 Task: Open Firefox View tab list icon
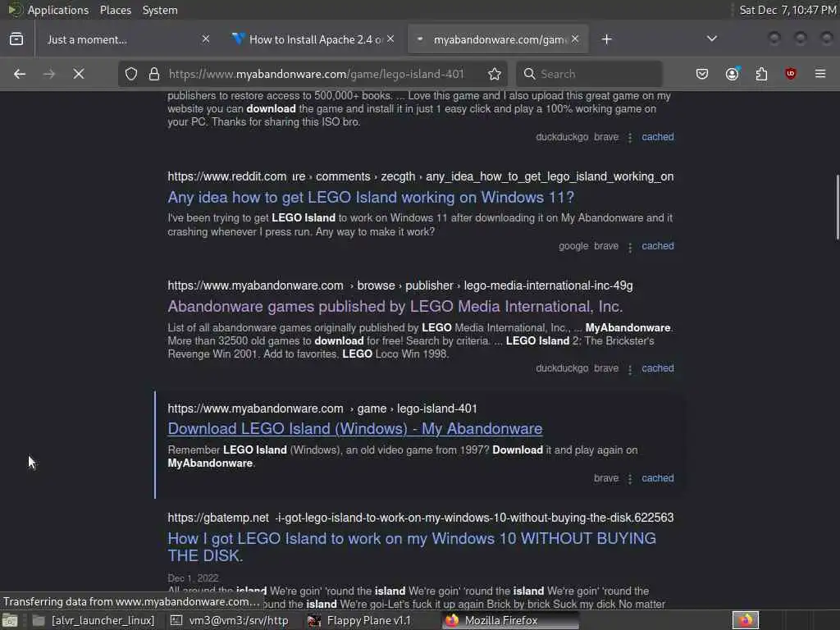[16, 39]
